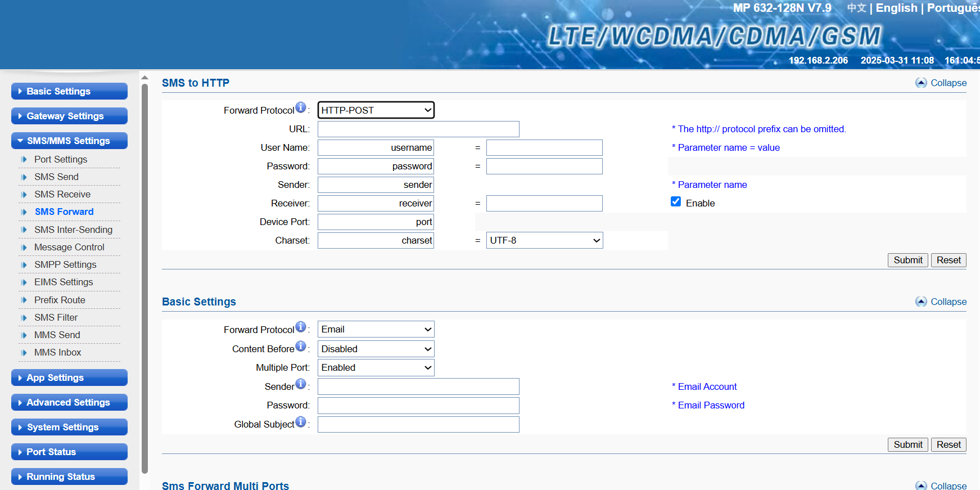Click collapse arrow icon for SMS to HTTP
The height and width of the screenshot is (490, 980).
921,83
